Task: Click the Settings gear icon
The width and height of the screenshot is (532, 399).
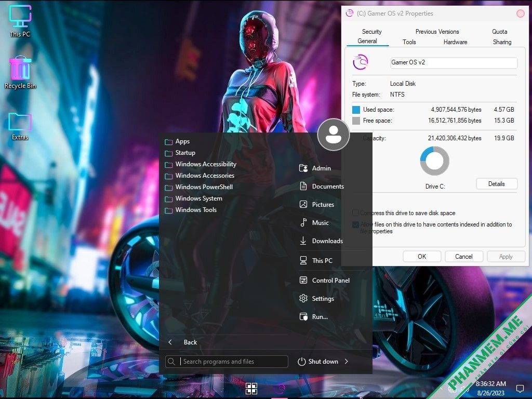Action: pyautogui.click(x=303, y=299)
